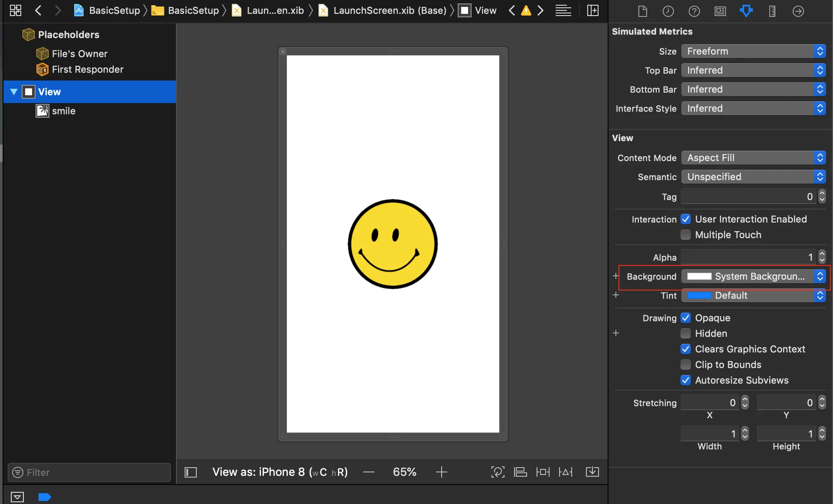Go forward in editor history
This screenshot has width=833, height=504.
tap(57, 10)
